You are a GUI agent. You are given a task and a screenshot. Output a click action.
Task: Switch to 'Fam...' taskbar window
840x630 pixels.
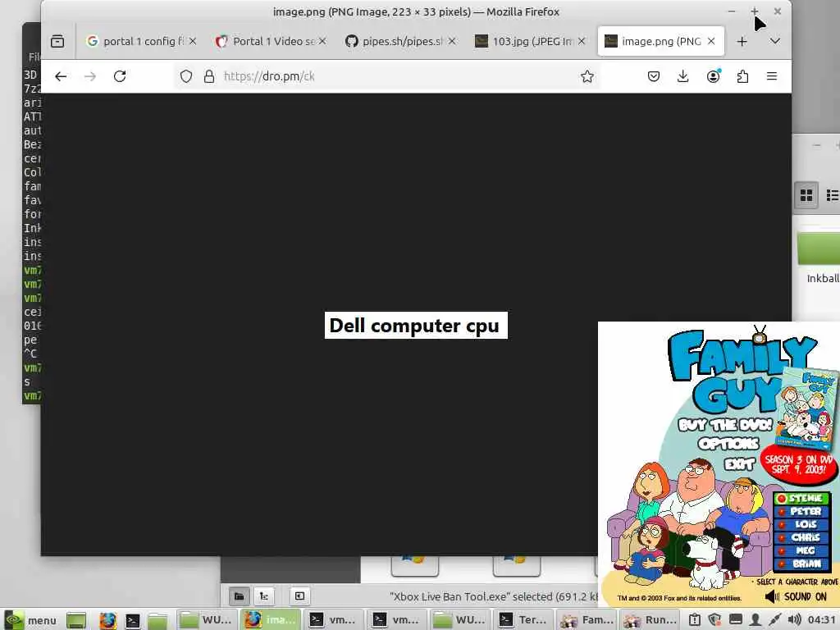tap(586, 620)
